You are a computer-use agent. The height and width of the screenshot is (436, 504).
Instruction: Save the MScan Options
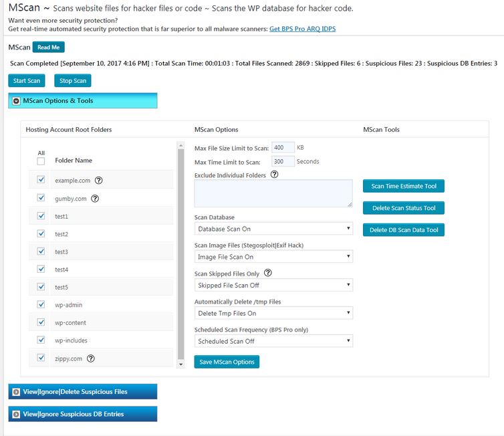click(227, 362)
